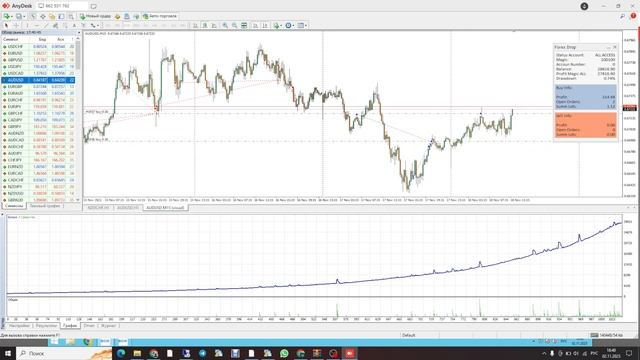Open the AUDNZD,H1 chart tab
This screenshot has height=360, width=640.
(x=128, y=208)
